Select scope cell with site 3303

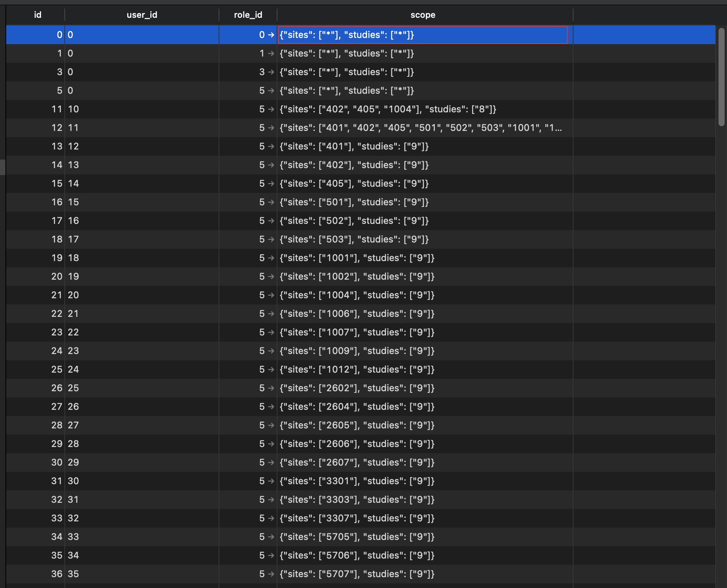coord(425,500)
